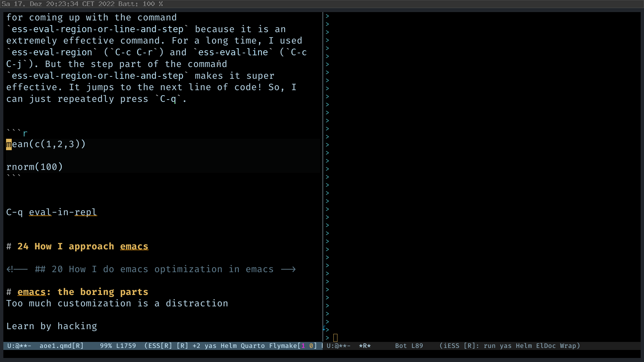
Task: Click the [R] indicator after ESS[R]
Action: (182, 346)
